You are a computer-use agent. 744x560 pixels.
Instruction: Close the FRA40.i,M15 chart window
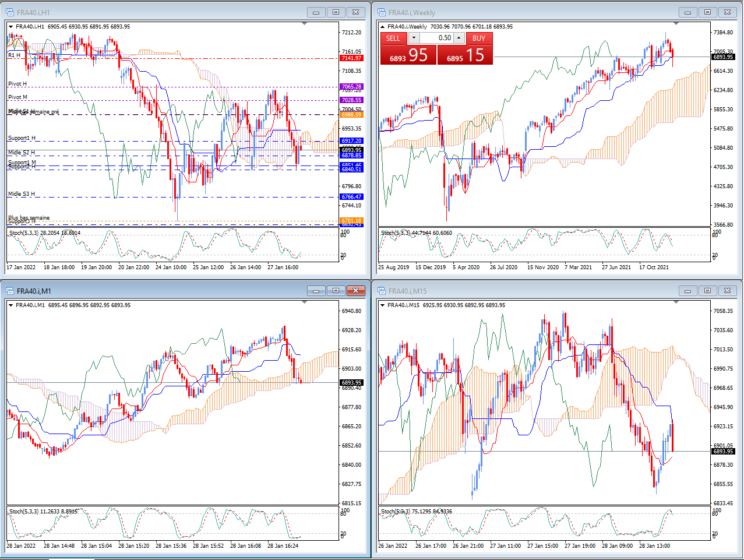(727, 291)
